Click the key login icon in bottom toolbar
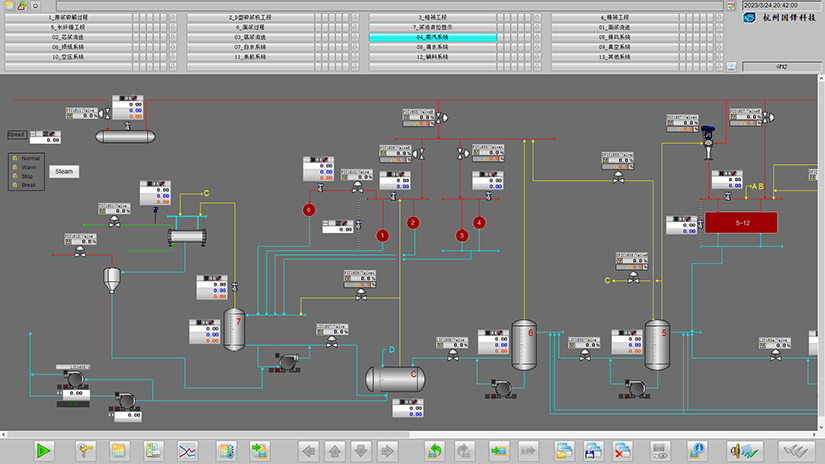 click(x=86, y=450)
